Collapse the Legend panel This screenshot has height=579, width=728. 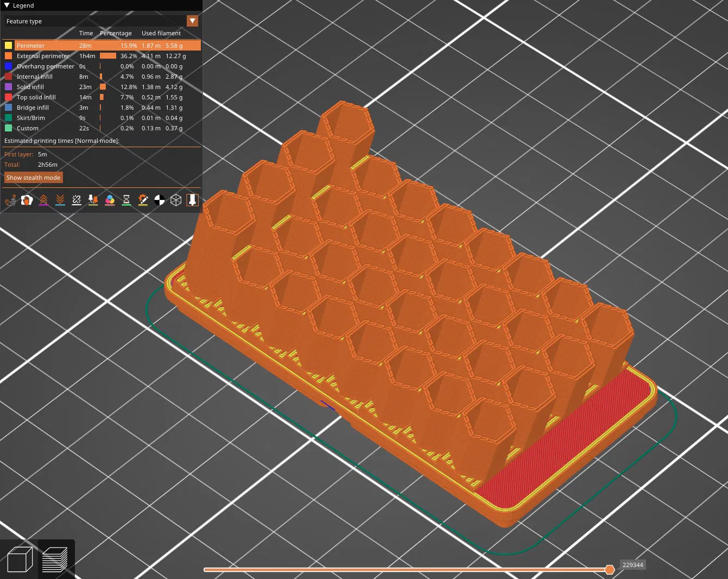coord(7,5)
